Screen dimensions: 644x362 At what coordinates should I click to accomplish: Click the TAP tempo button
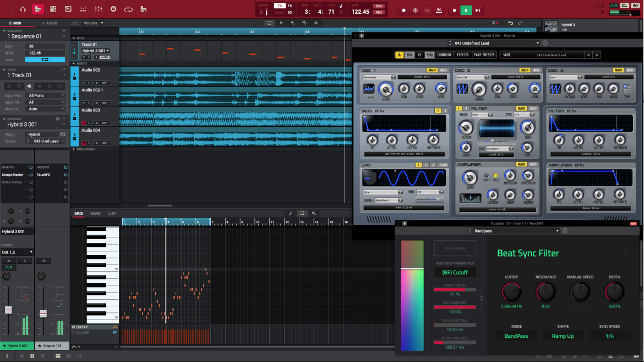[379, 6]
